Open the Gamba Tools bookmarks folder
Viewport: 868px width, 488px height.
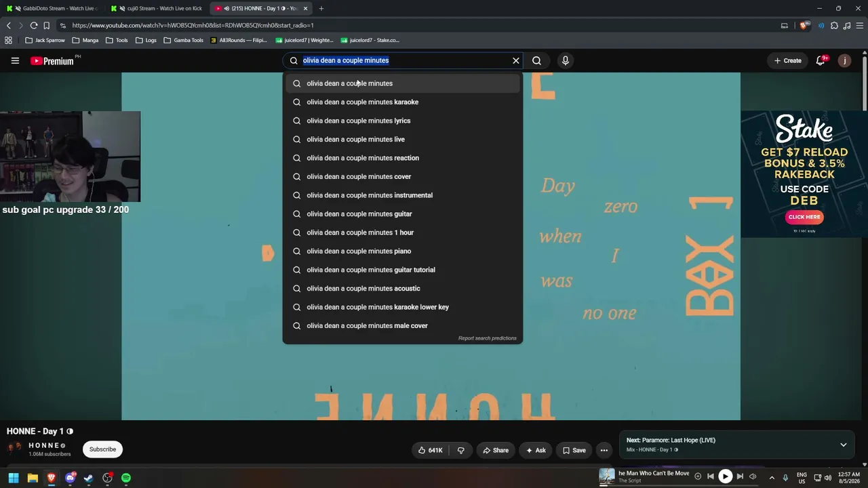(183, 40)
